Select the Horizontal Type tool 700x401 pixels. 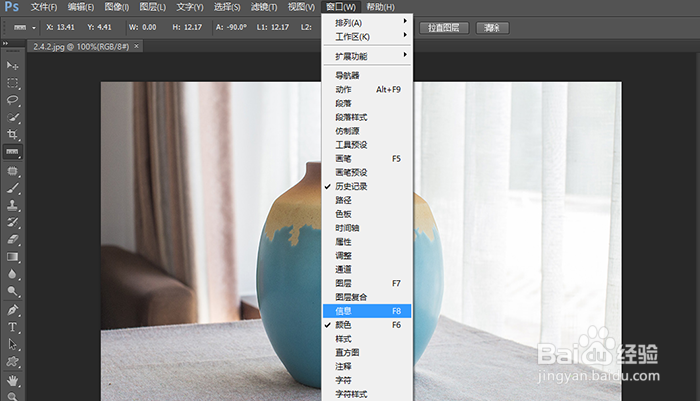click(x=12, y=327)
